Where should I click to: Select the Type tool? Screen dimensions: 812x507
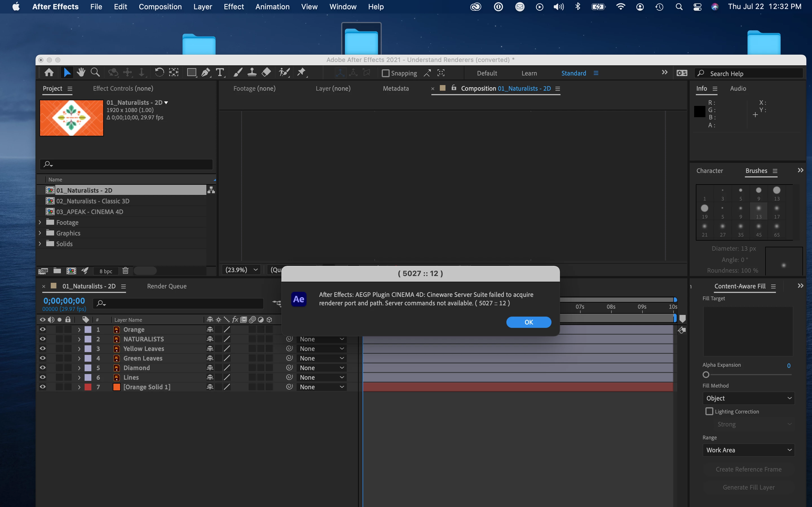pos(220,72)
